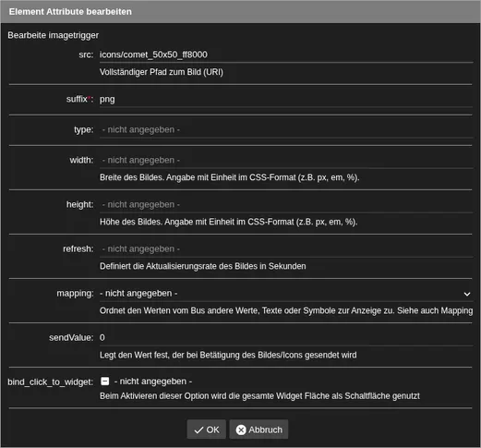The image size is (481, 448).
Task: Click the 'Vollständiger Pfad zum Bild (URI)' hint
Action: pos(162,72)
